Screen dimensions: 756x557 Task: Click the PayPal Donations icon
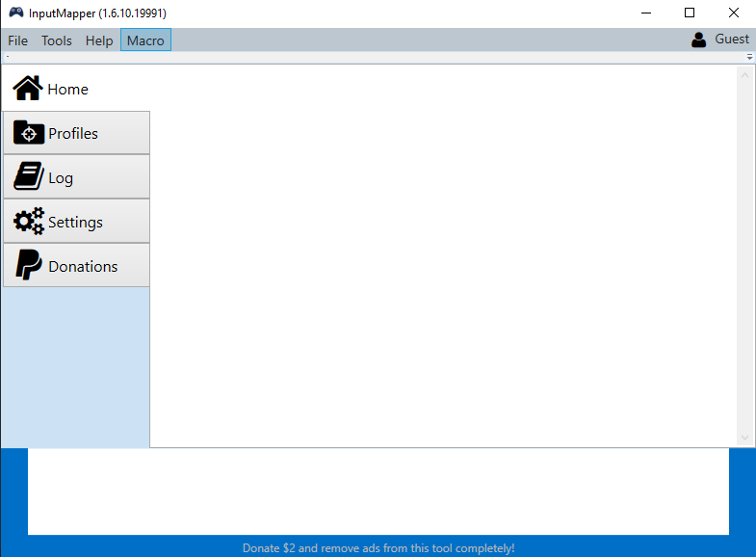[29, 265]
